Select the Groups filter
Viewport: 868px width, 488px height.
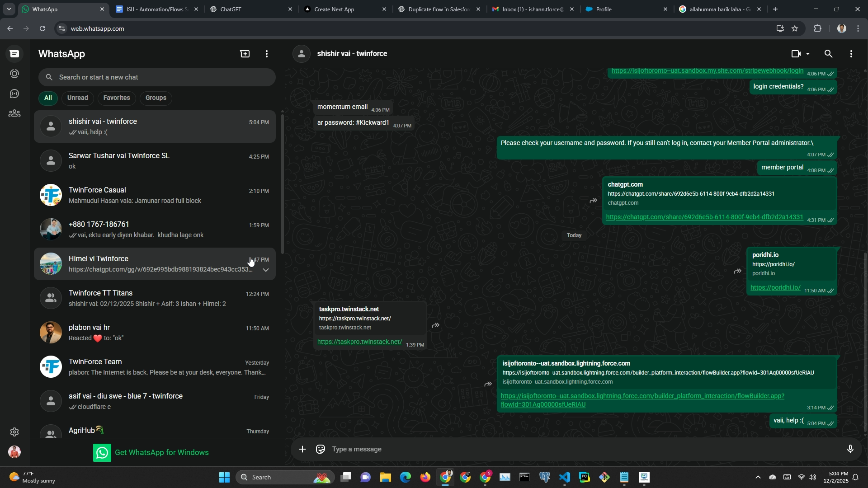coord(156,98)
